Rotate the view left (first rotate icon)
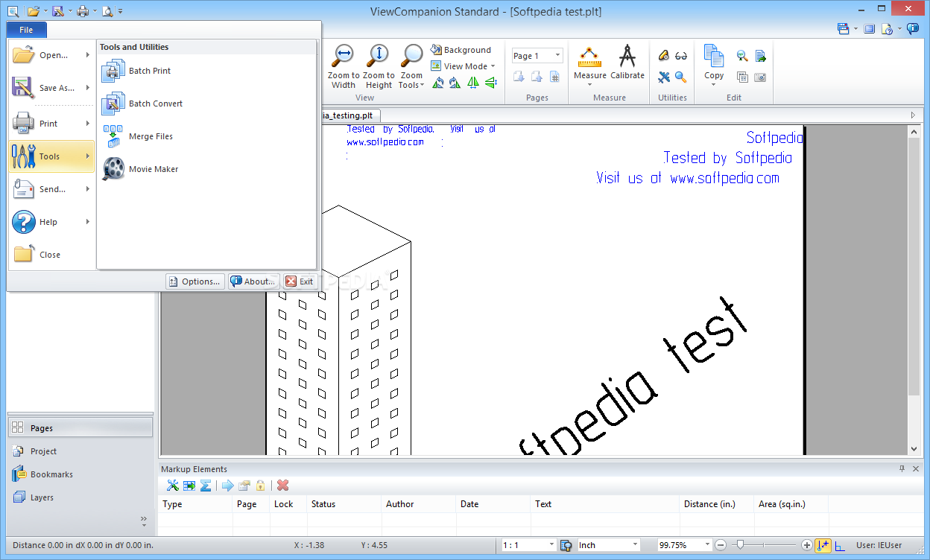Viewport: 930px width, 560px height. 438,83
